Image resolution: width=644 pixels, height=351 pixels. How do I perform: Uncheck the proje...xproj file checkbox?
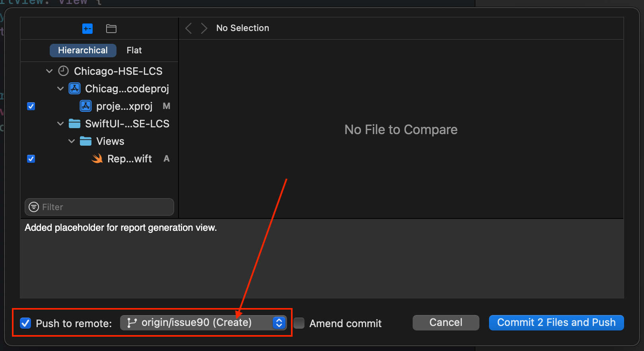pyautogui.click(x=31, y=106)
